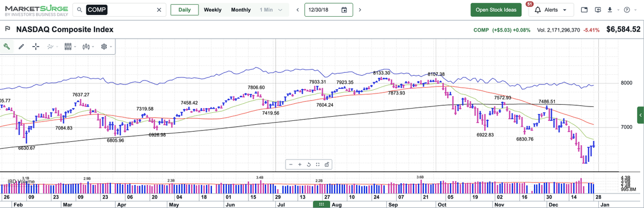Expand the green side panel handle

click(640, 114)
